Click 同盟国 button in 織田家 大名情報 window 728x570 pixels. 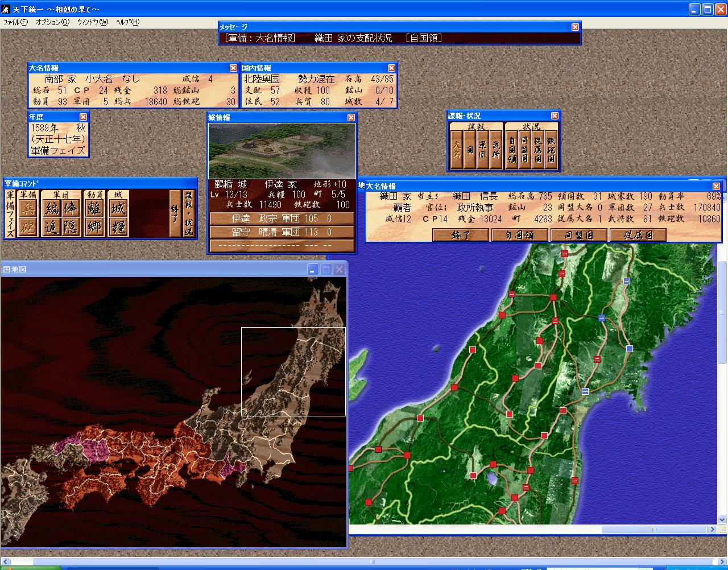(x=579, y=235)
